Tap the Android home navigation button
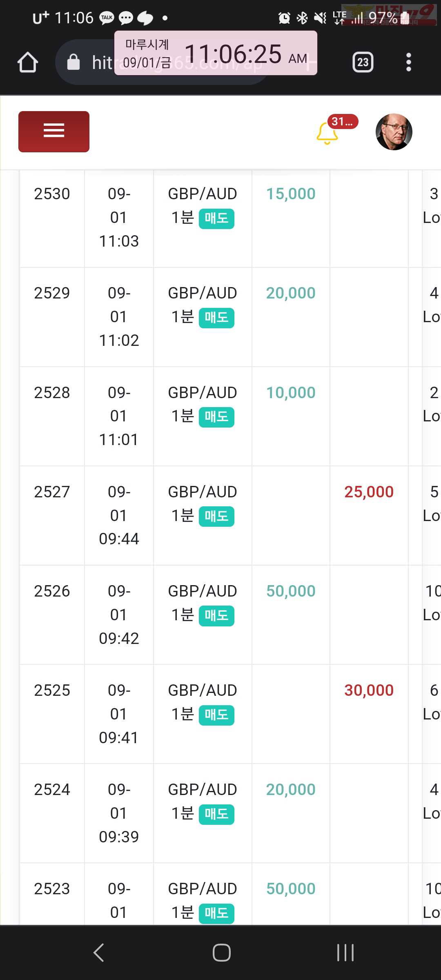The height and width of the screenshot is (980, 441). pos(221,953)
